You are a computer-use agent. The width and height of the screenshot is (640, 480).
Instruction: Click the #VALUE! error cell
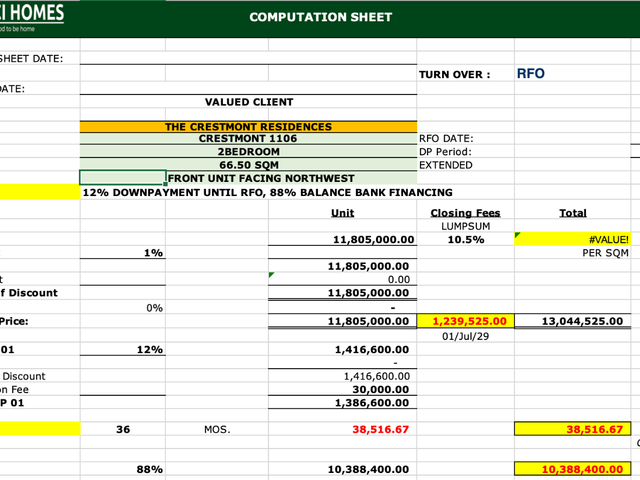[x=572, y=239]
